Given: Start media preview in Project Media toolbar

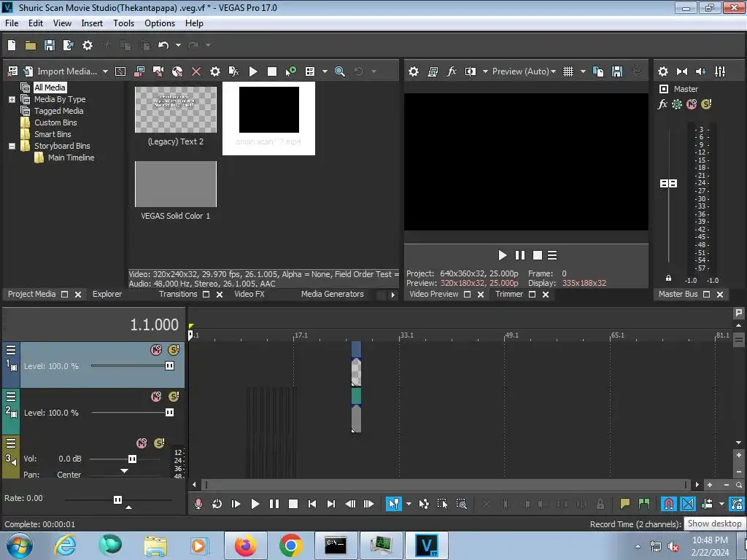Looking at the screenshot, I should (253, 71).
